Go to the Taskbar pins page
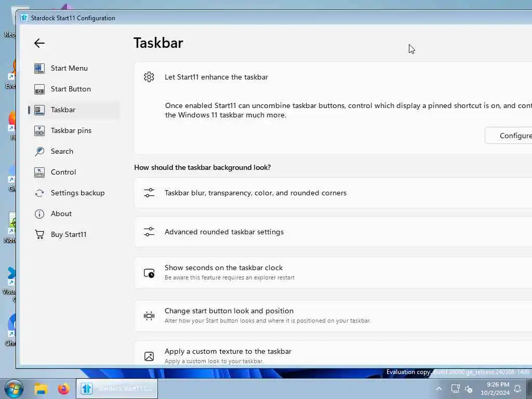532x399 pixels. click(74, 130)
